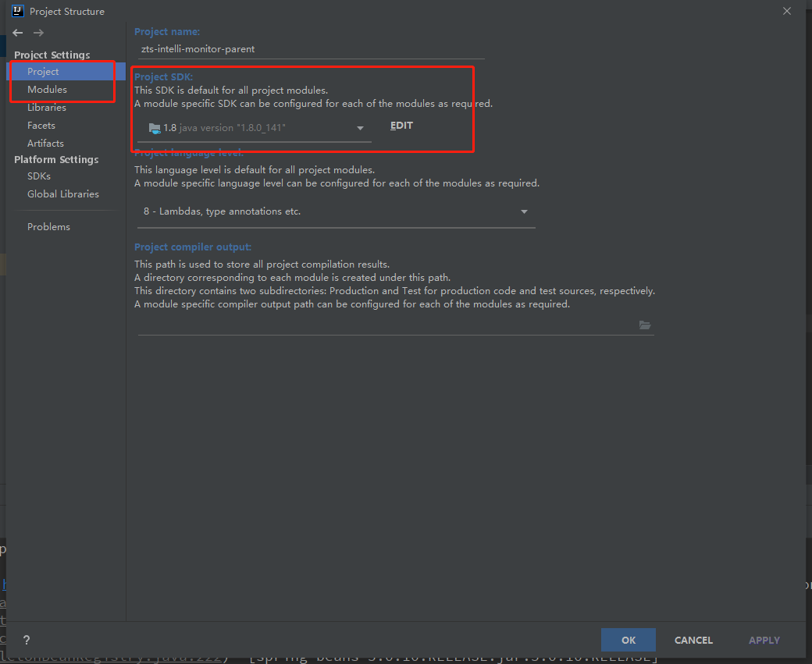Select Project in Project Settings
The height and width of the screenshot is (664, 812).
tap(67, 72)
